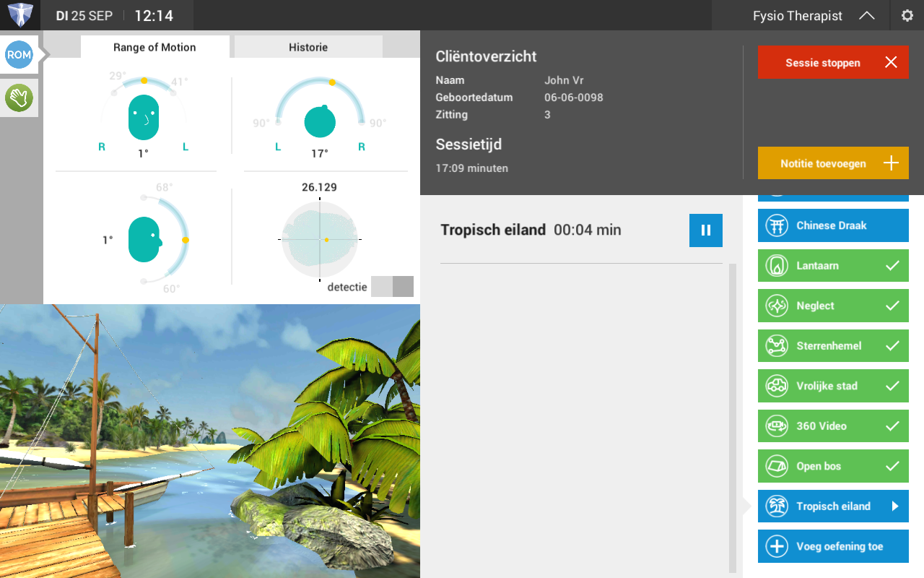
Task: Click the clock showing 12:14
Action: click(154, 16)
